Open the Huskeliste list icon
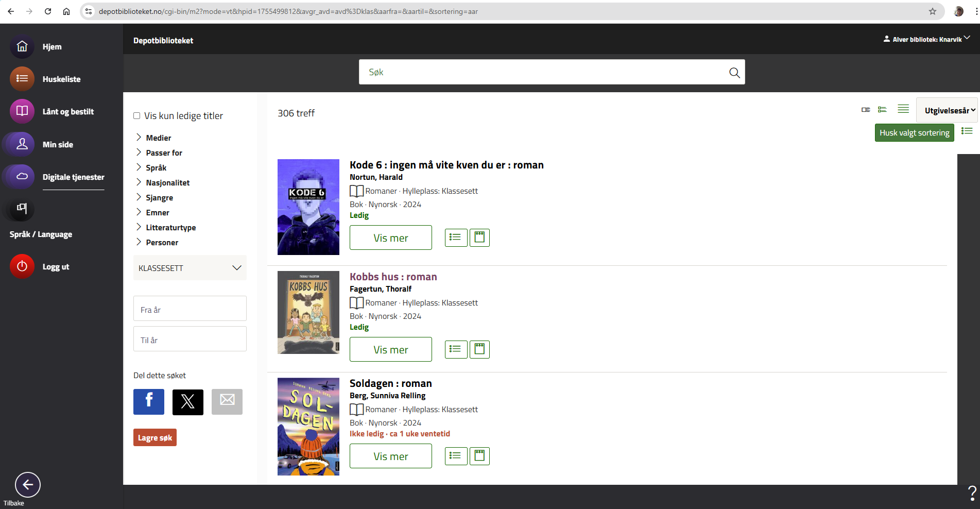The image size is (980, 509). [x=22, y=79]
